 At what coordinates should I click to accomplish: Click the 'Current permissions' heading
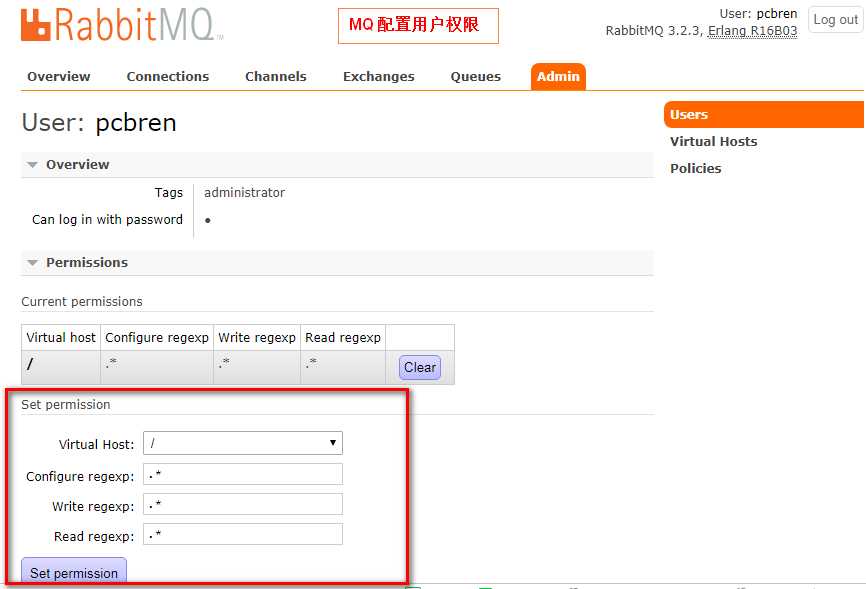pos(82,302)
